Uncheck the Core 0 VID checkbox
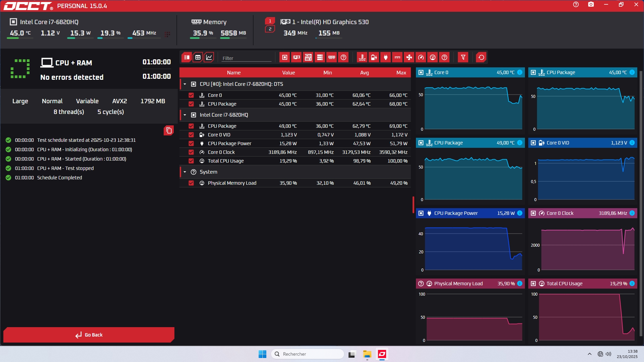The image size is (644, 362). 191,135
